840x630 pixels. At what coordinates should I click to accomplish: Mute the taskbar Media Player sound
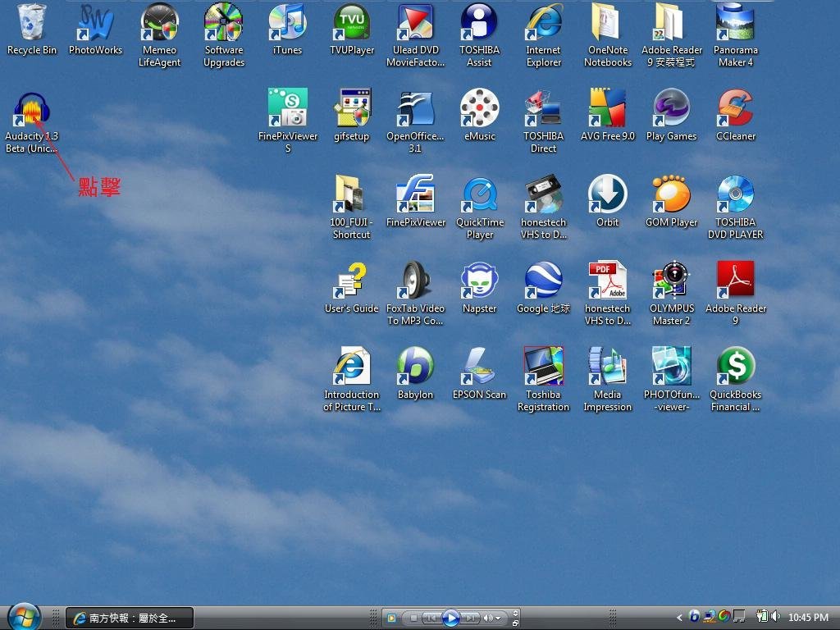(x=488, y=618)
